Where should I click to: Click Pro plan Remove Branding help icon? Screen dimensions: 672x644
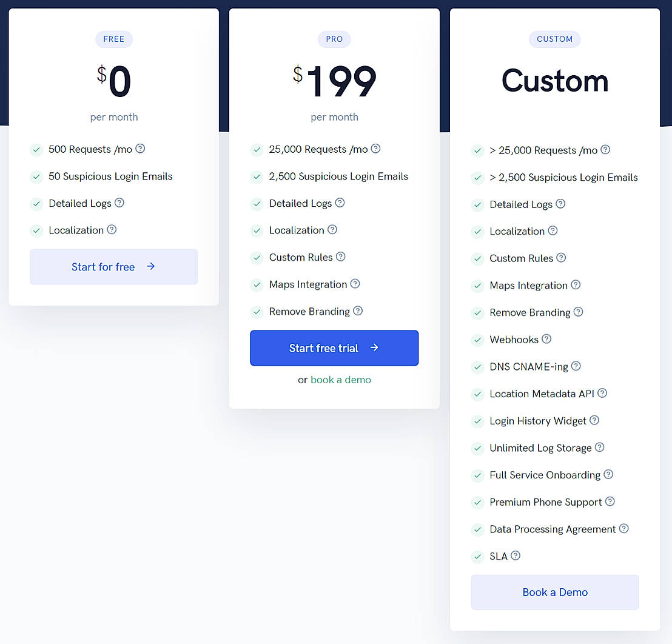click(358, 311)
